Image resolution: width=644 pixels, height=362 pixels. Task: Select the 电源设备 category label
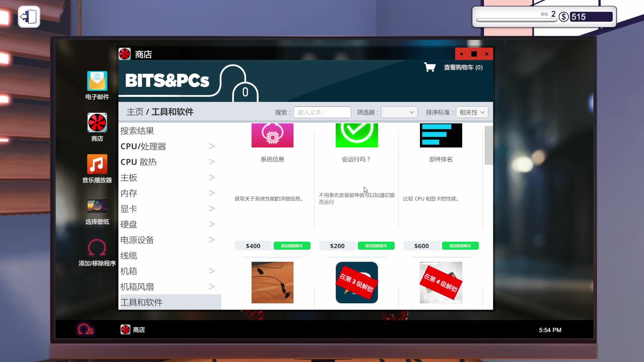(137, 240)
